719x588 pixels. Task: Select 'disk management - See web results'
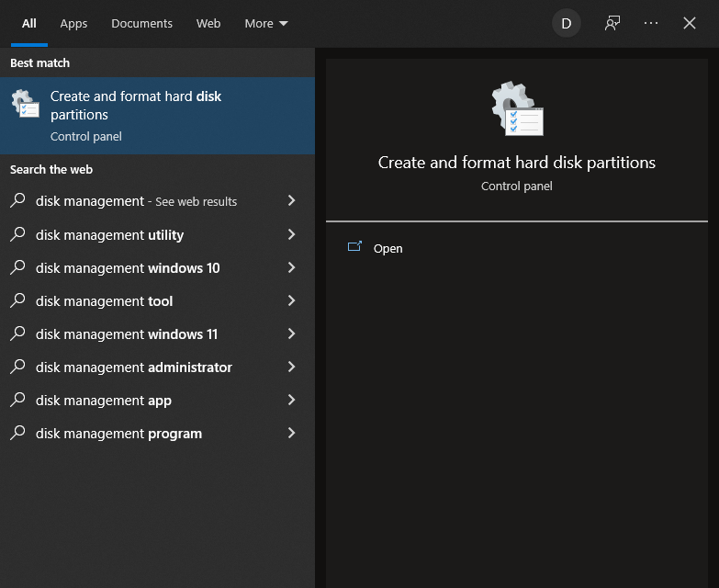click(x=157, y=201)
